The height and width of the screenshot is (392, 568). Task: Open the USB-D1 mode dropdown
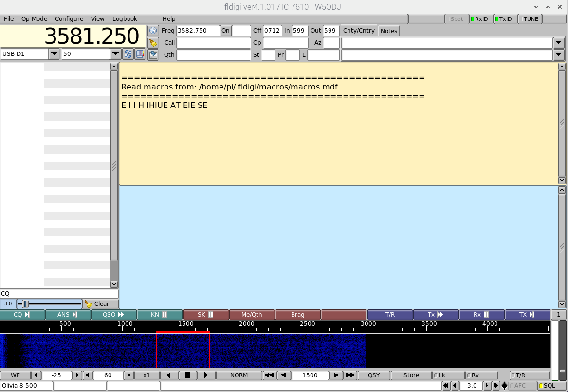pos(55,54)
